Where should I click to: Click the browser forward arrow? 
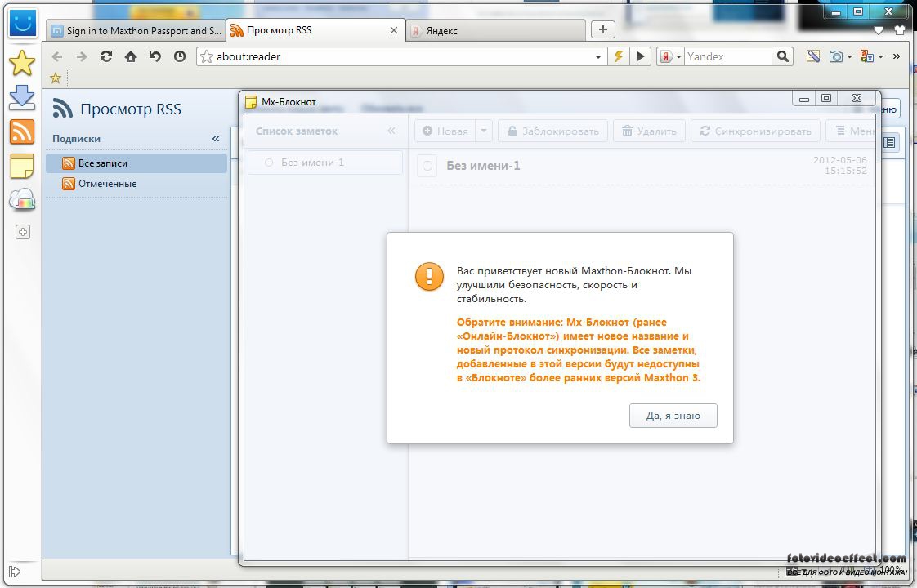click(81, 56)
